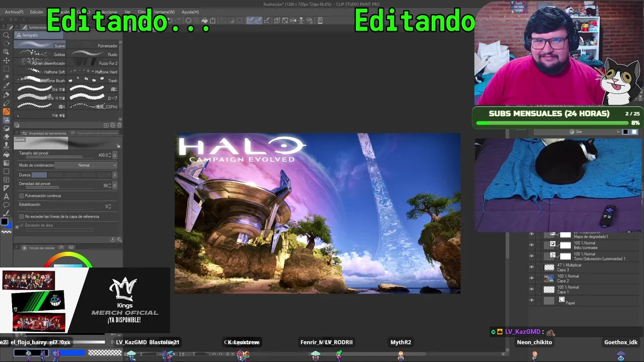Open the Tamaño del pincel dynamics button
644x362 pixels.
point(115,155)
